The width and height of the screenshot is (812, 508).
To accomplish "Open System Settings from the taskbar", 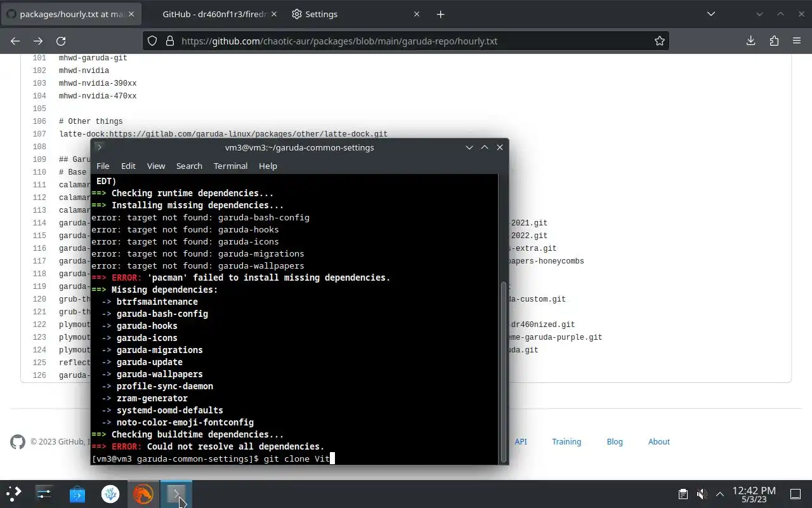I will pos(44,493).
